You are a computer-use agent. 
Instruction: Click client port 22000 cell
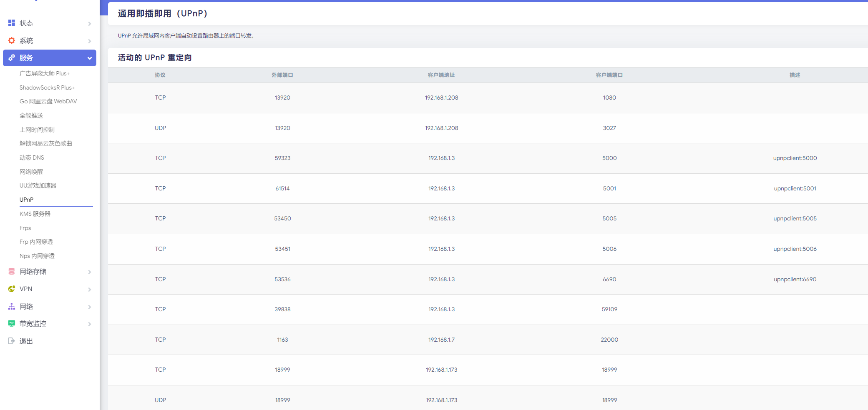tap(609, 340)
